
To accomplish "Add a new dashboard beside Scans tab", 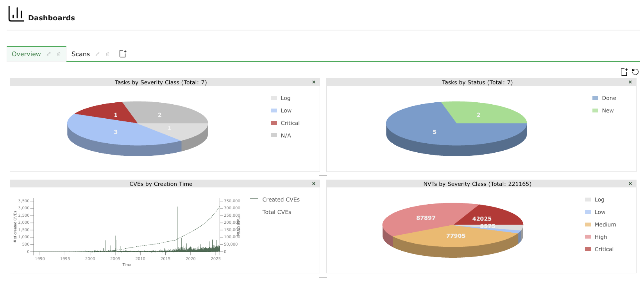I will pyautogui.click(x=123, y=54).
